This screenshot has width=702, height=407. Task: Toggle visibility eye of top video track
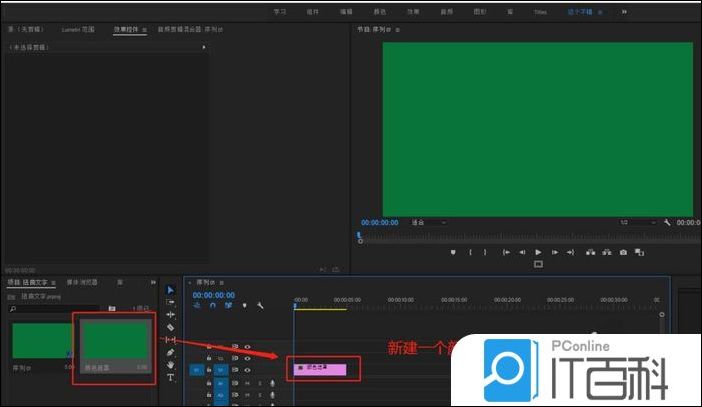coord(246,346)
